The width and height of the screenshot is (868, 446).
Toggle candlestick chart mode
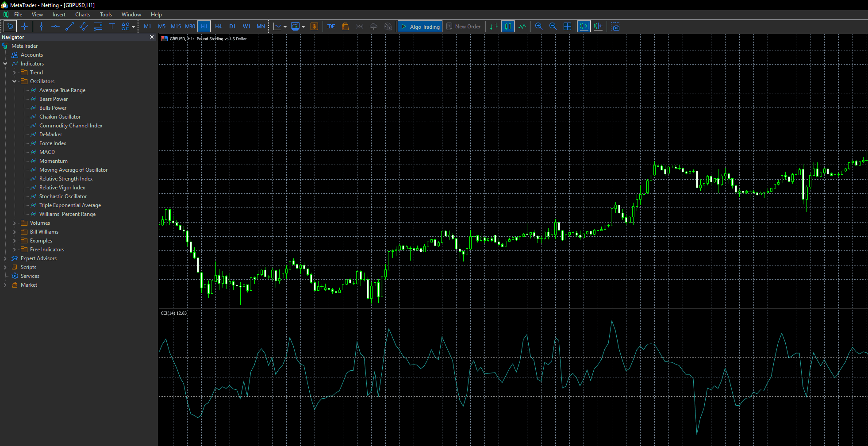(507, 26)
